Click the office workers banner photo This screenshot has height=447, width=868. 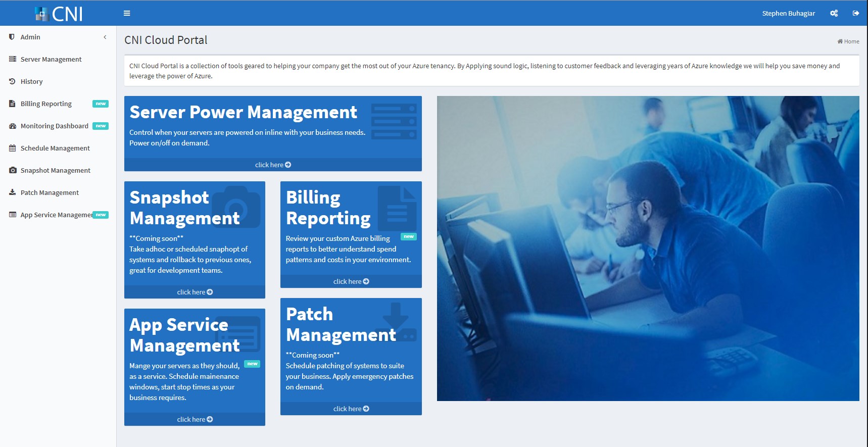pos(648,249)
